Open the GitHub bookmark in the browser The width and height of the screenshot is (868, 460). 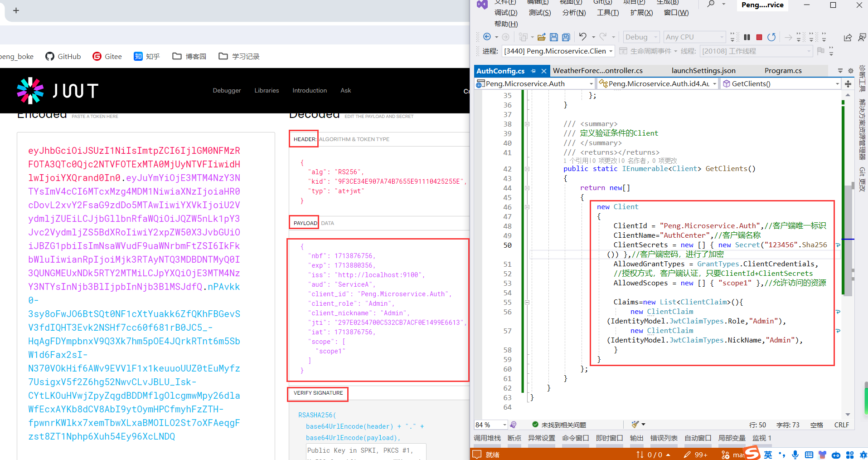[x=63, y=56]
